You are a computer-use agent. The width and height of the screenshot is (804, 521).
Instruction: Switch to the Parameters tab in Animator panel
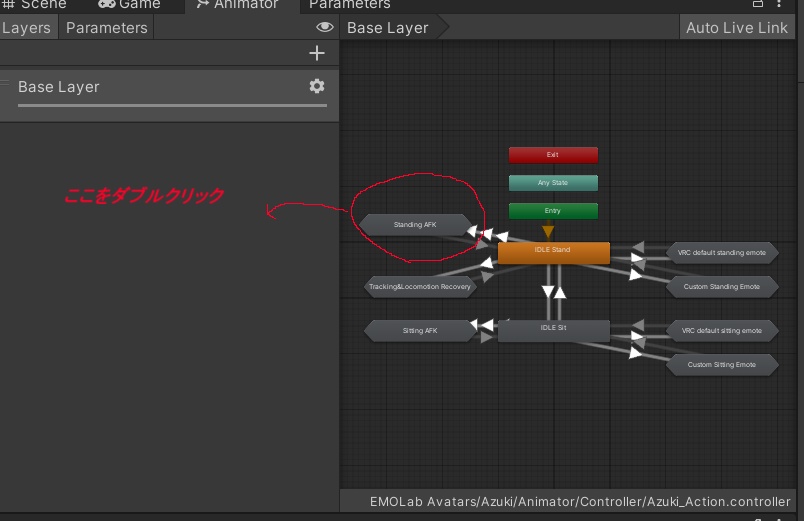point(107,28)
